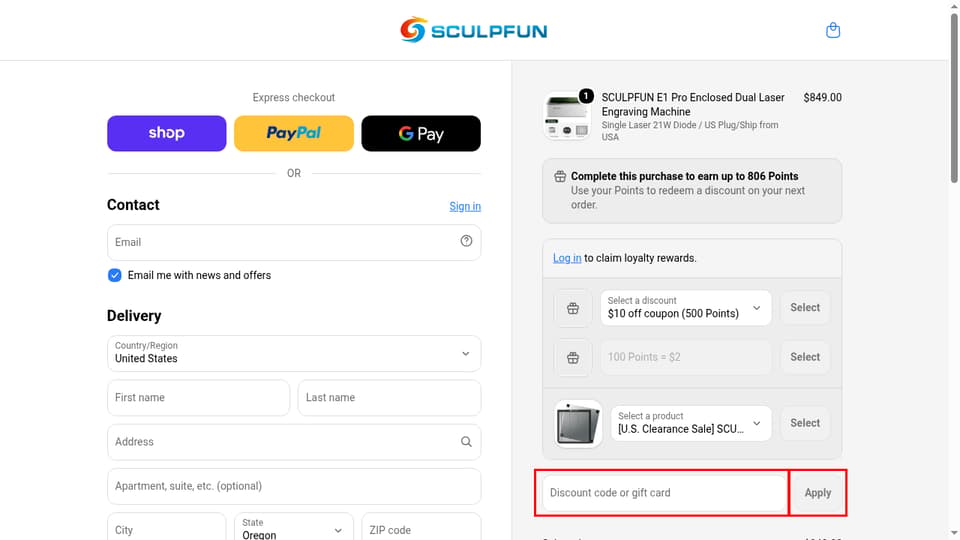Apply the discount code
The height and width of the screenshot is (540, 960).
[x=817, y=493]
